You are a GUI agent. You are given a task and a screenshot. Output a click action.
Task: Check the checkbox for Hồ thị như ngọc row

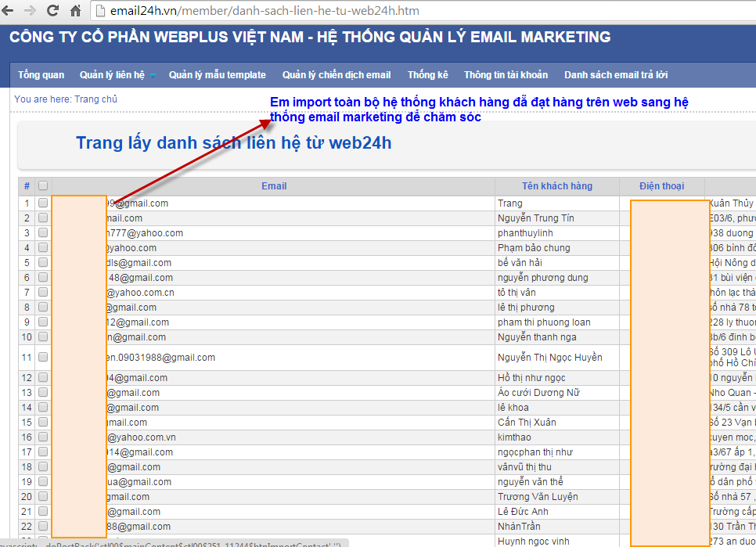click(43, 377)
